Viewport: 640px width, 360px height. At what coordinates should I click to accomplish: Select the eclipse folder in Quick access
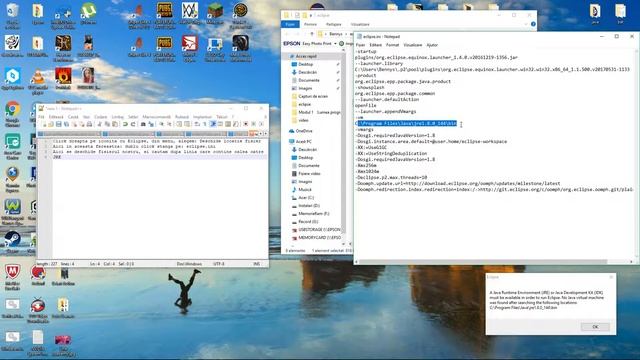304,104
